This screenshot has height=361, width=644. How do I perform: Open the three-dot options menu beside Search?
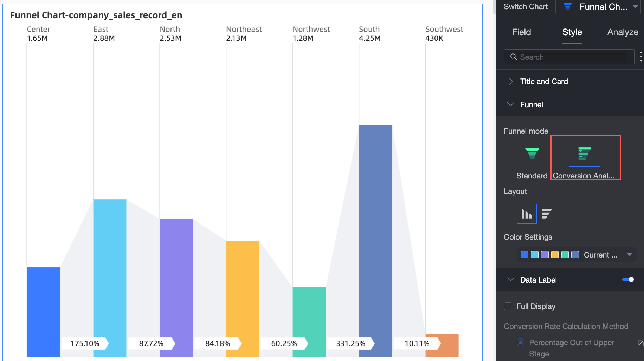641,57
